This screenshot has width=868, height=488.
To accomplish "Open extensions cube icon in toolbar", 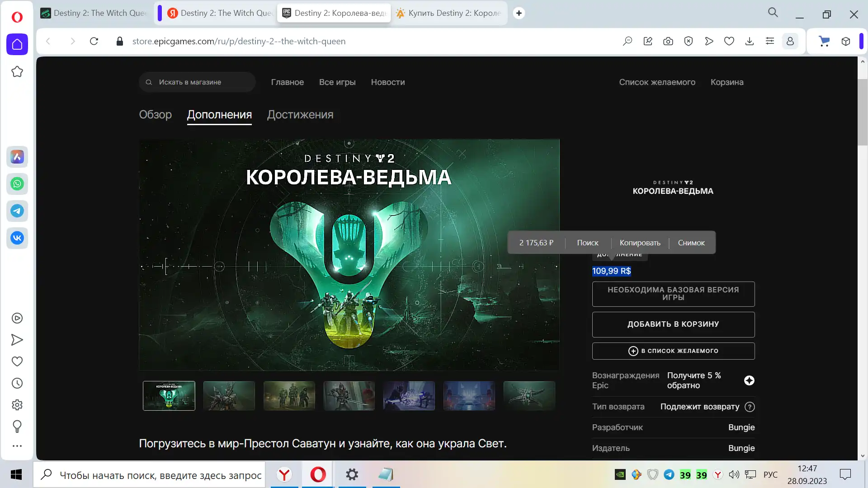I will click(846, 41).
